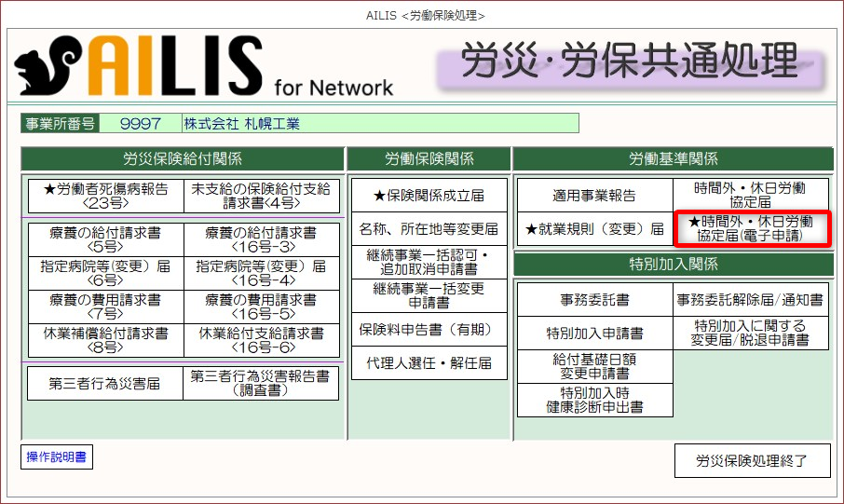Click 労災保険処理終了 to exit
Screen dimensions: 844x504
[x=751, y=460]
